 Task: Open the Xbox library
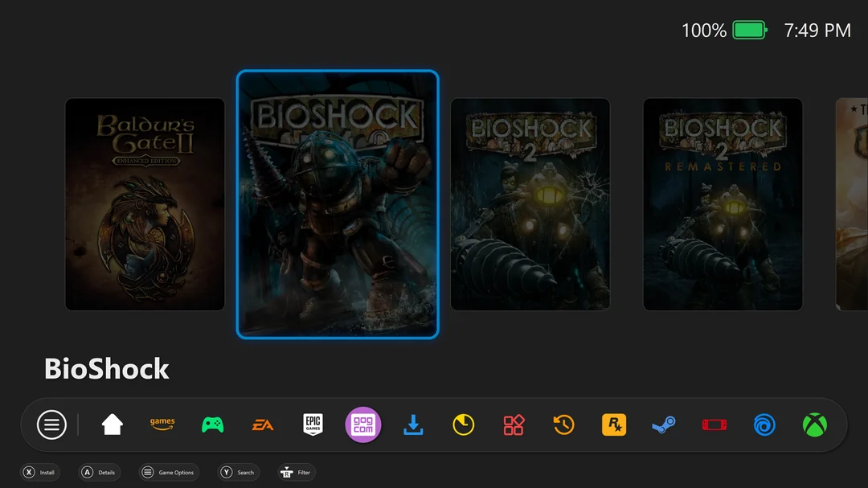coord(815,424)
